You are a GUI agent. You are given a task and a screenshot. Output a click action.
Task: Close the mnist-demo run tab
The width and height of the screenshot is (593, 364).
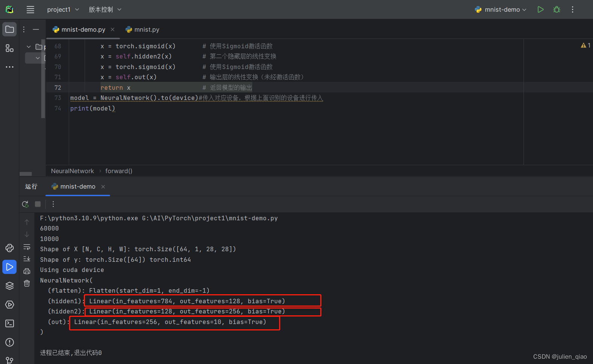tap(103, 187)
